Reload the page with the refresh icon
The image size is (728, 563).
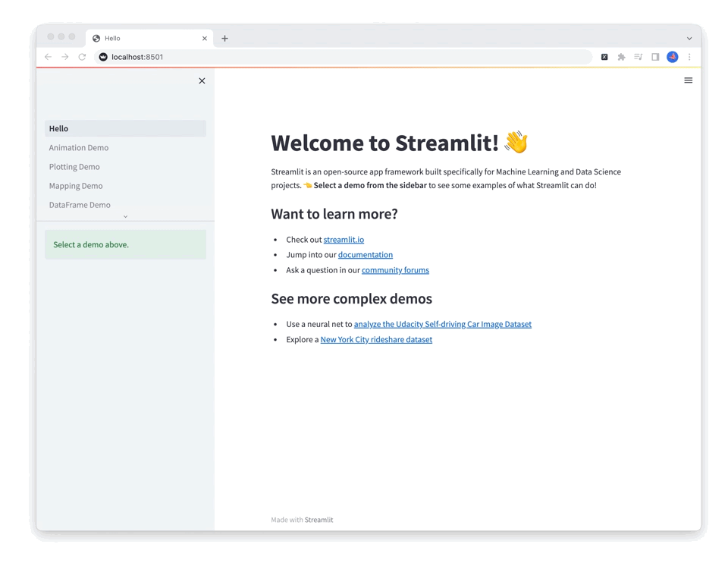(x=82, y=56)
